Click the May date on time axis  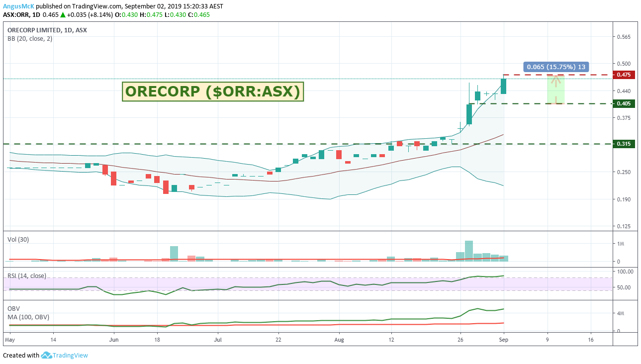(9, 340)
